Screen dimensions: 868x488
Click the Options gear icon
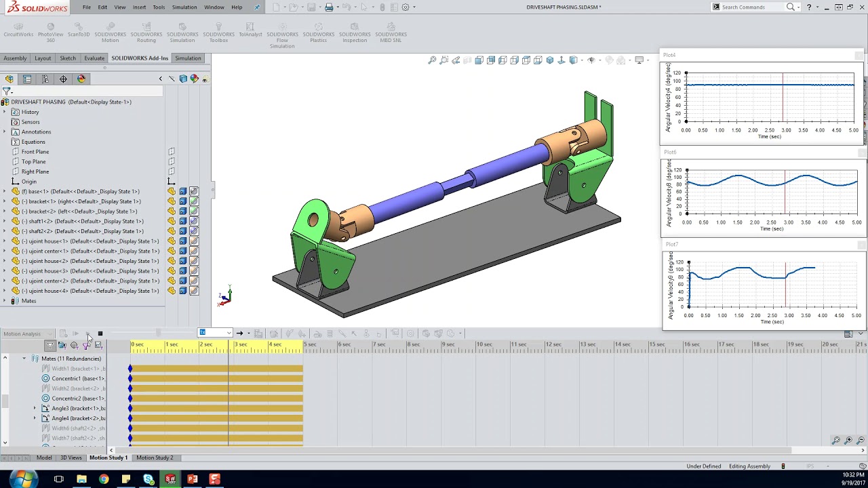(x=406, y=7)
